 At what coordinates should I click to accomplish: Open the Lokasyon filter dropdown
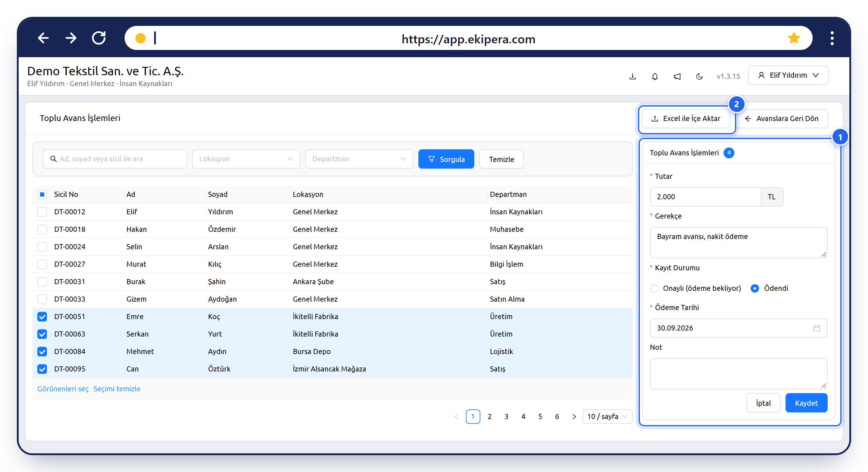point(246,159)
